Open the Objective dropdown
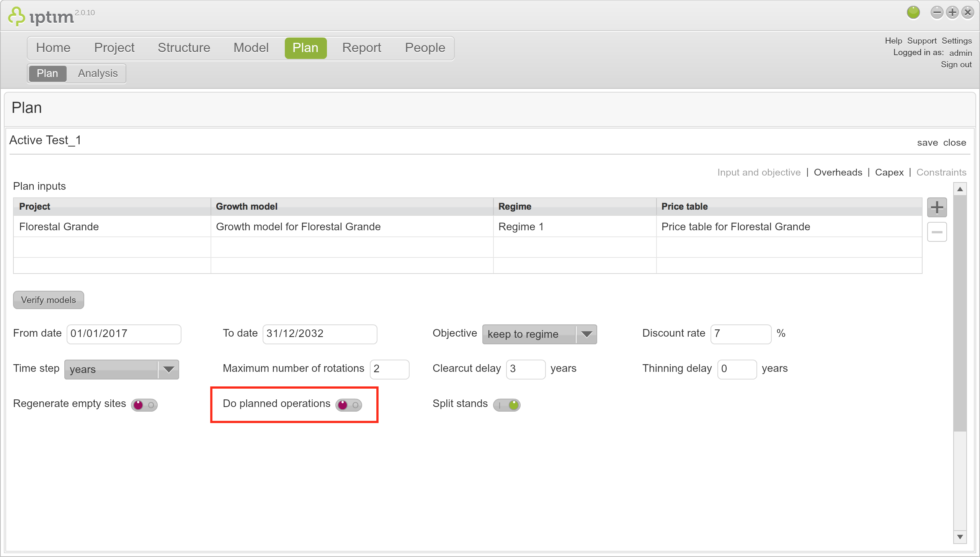This screenshot has width=980, height=557. [539, 334]
